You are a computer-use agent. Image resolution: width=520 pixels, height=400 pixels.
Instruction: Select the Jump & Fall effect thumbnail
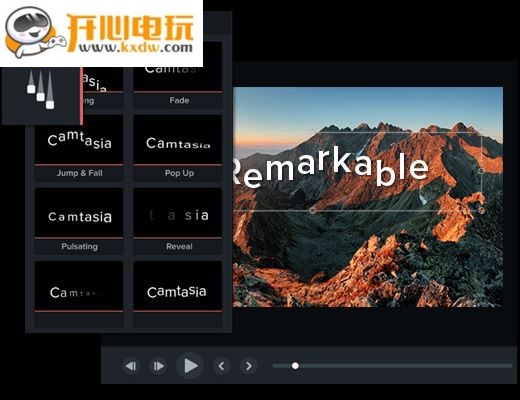click(x=79, y=140)
